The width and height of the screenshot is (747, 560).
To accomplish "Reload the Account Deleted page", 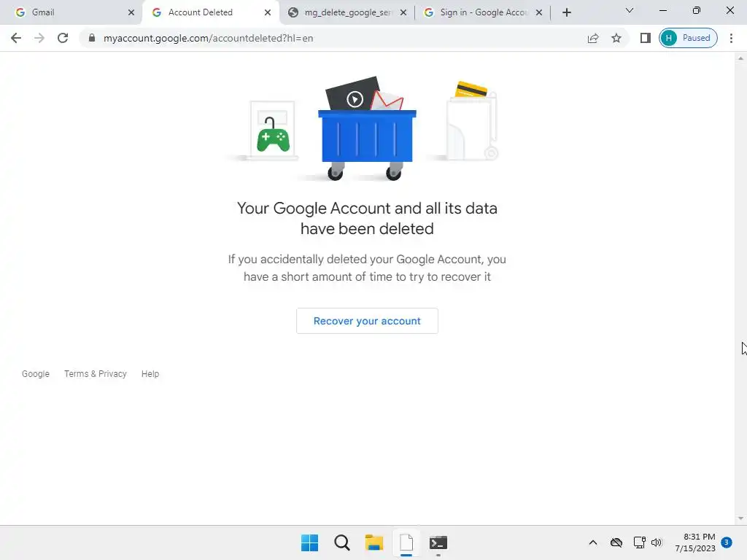I will 63,38.
